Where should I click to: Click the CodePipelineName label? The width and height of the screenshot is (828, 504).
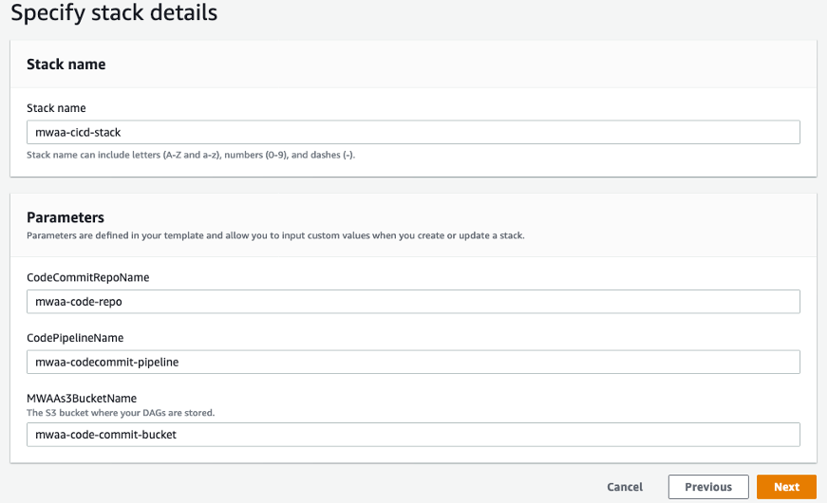coord(75,338)
